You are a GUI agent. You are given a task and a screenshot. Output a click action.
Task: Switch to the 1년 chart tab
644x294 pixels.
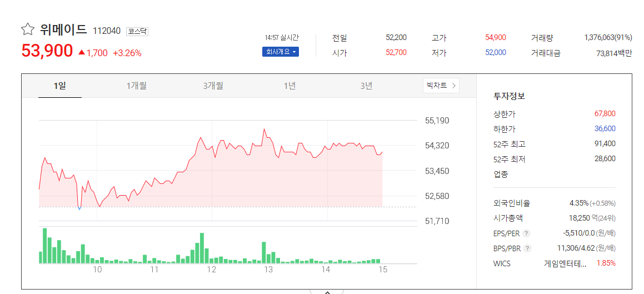pos(289,86)
